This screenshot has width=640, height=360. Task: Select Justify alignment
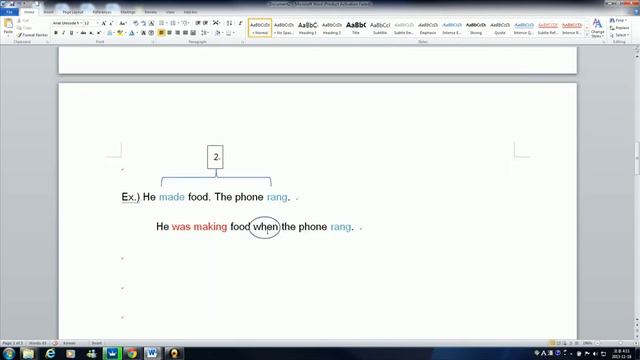click(x=185, y=33)
